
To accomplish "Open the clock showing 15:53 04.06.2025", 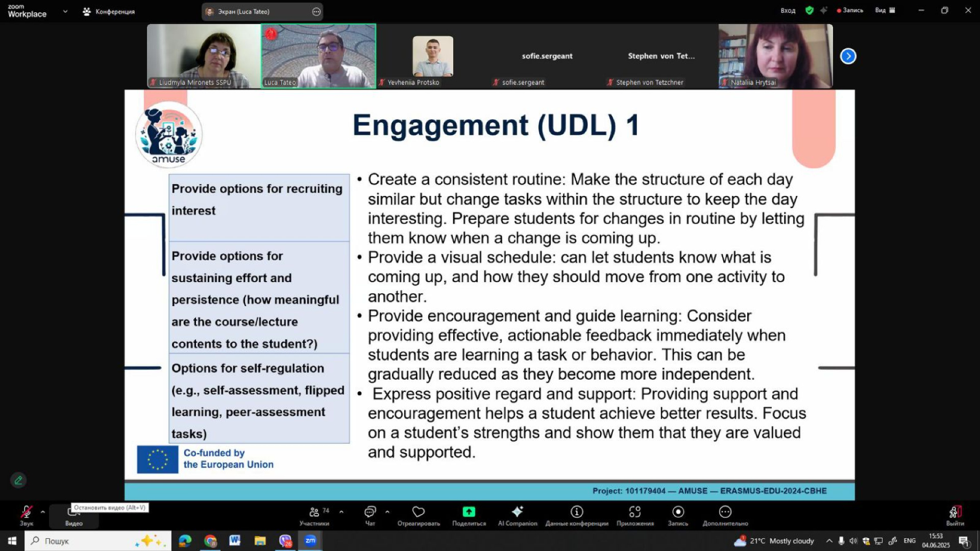I will (936, 541).
